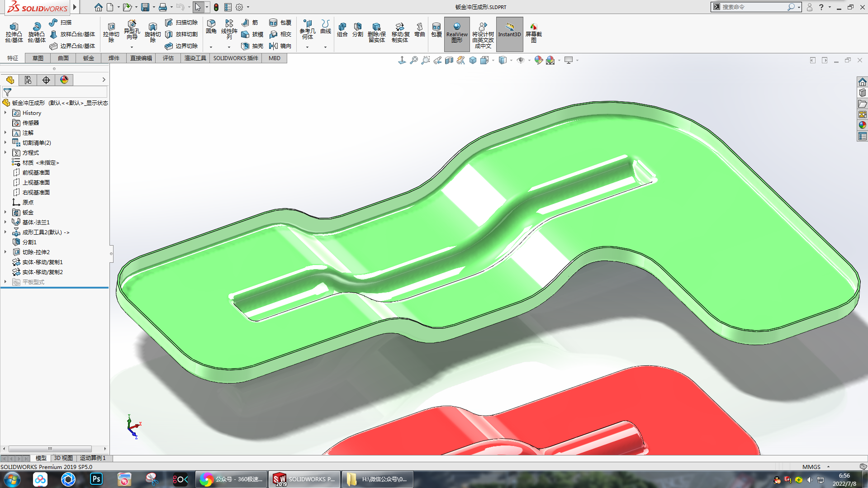Expand the 切除-拉伸2 feature node
This screenshot has height=488, width=868.
coord(5,252)
